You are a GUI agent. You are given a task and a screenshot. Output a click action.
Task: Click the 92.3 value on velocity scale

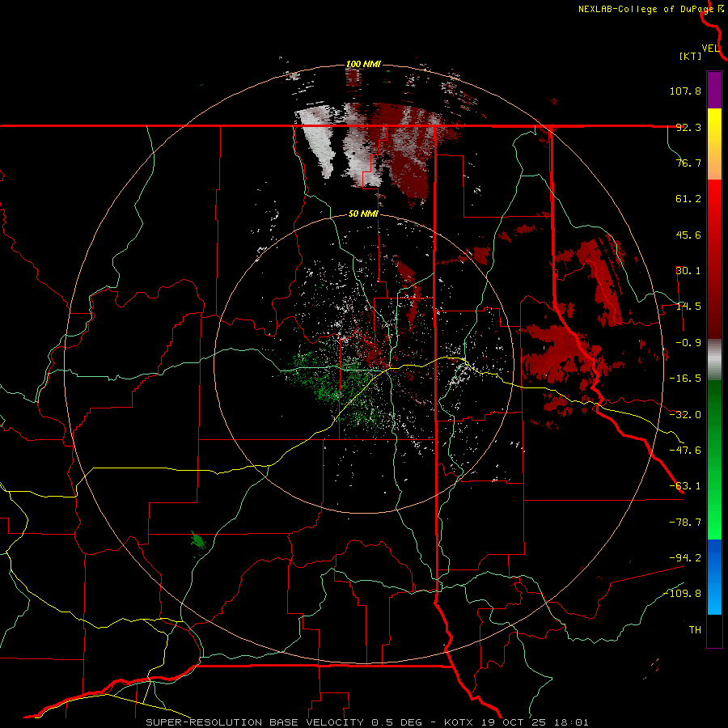(x=688, y=127)
